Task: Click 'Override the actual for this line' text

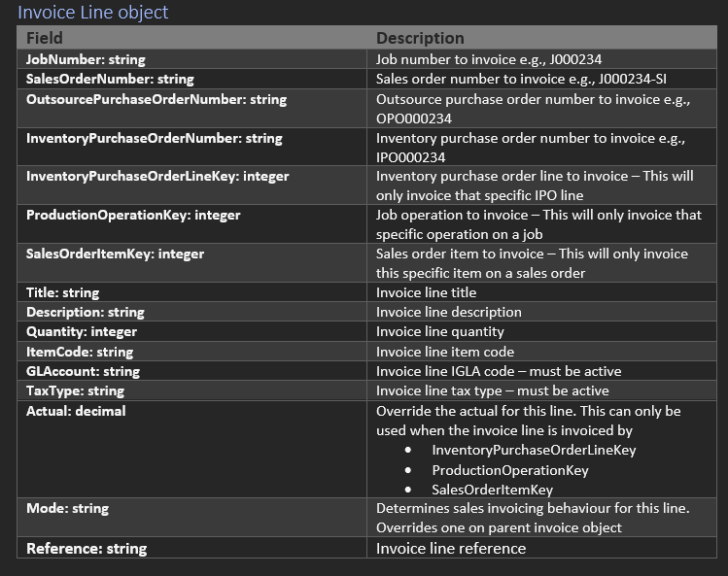Action: [475, 411]
